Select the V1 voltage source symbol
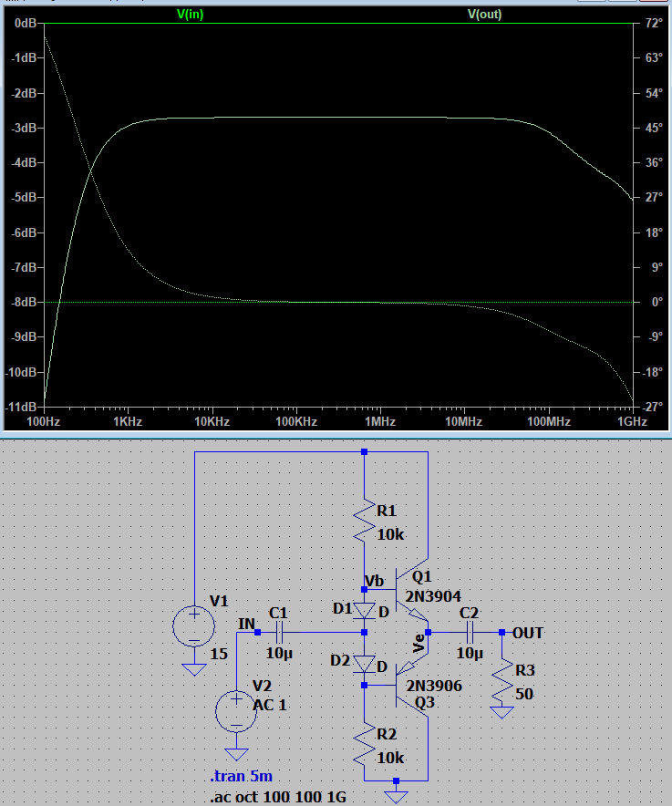Image resolution: width=672 pixels, height=806 pixels. pos(194,627)
